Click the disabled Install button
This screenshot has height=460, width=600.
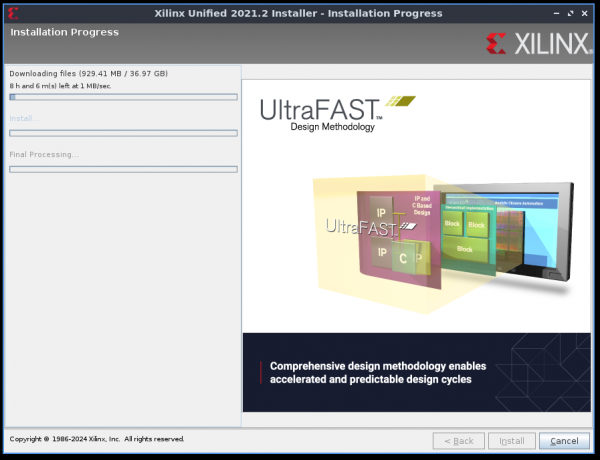click(x=511, y=441)
